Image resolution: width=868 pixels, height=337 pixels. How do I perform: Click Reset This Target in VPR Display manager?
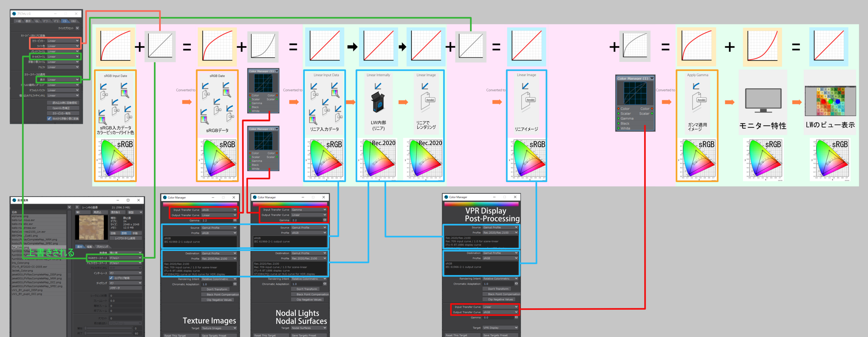[x=461, y=335]
